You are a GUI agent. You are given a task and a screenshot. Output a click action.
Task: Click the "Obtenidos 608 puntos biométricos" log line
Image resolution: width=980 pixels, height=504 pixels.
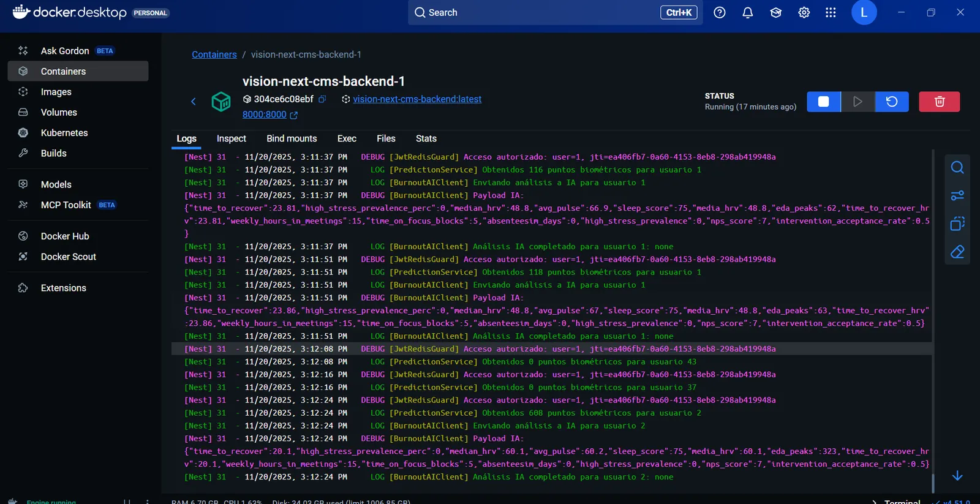pos(443,413)
